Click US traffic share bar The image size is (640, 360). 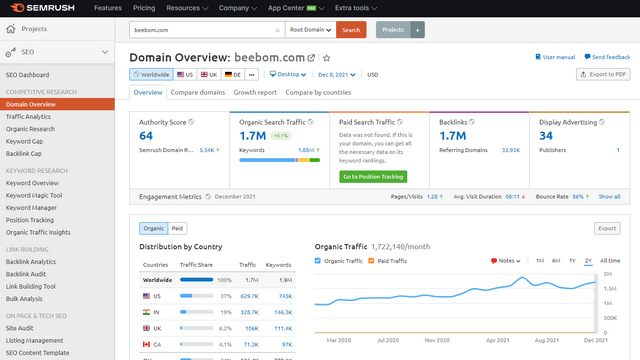tap(196, 296)
